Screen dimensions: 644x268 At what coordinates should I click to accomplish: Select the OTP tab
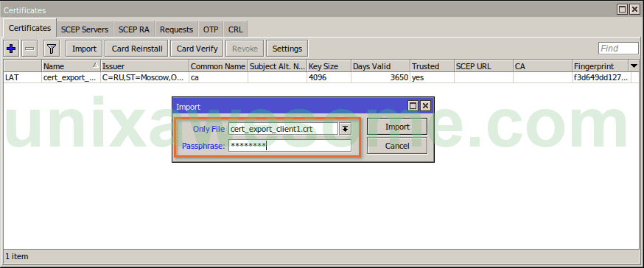click(x=211, y=29)
